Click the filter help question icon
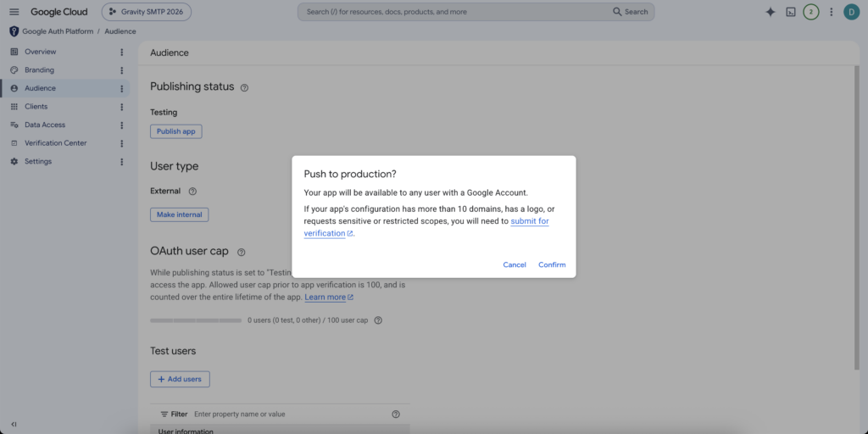Screen dimensions: 868x434 pyautogui.click(x=396, y=414)
